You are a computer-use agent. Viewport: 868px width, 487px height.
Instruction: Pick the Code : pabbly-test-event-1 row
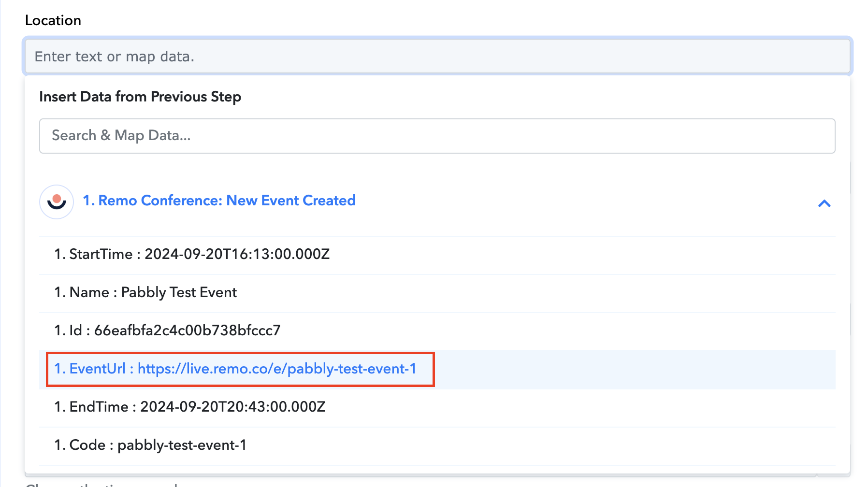pyautogui.click(x=437, y=445)
